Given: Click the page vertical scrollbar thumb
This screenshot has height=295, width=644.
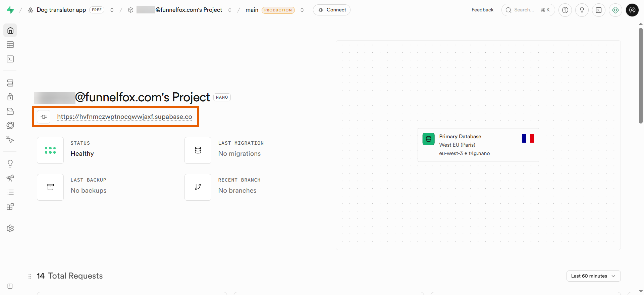Looking at the screenshot, I should coord(641,76).
